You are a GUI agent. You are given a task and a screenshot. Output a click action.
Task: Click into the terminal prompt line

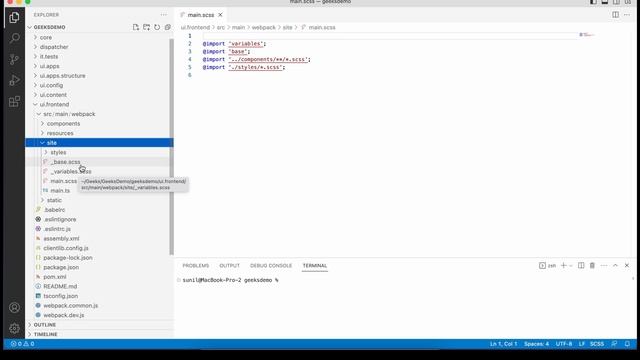point(230,280)
